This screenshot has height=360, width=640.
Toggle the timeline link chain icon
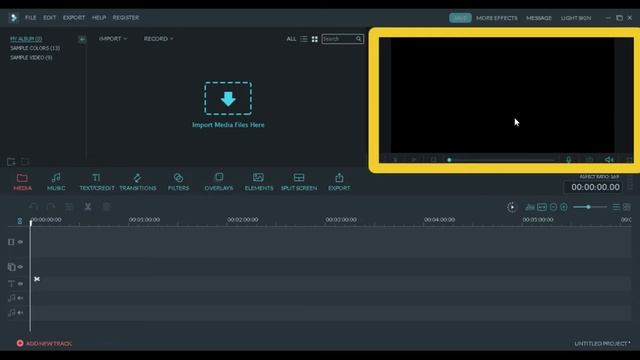pos(20,221)
